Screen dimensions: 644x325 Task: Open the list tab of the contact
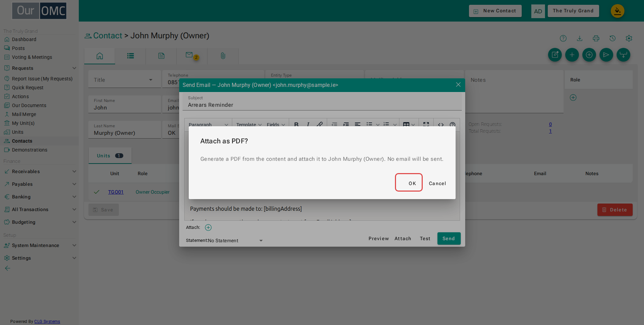pos(131,56)
